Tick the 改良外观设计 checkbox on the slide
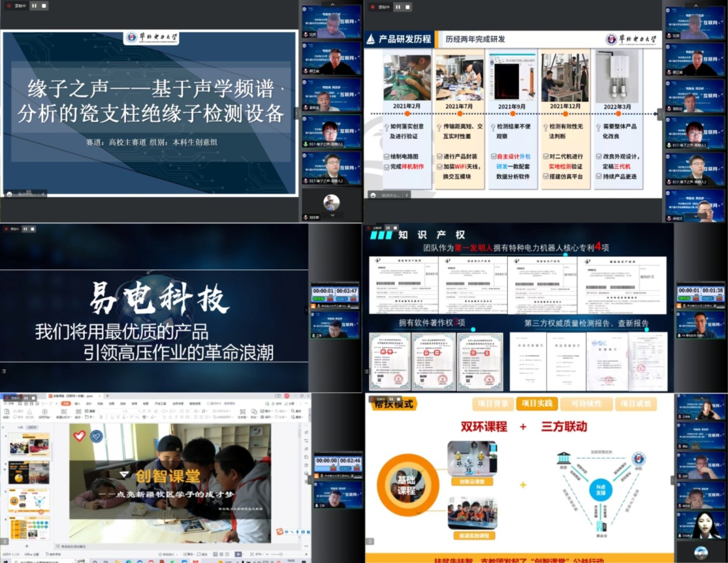728x563 pixels. [x=599, y=157]
